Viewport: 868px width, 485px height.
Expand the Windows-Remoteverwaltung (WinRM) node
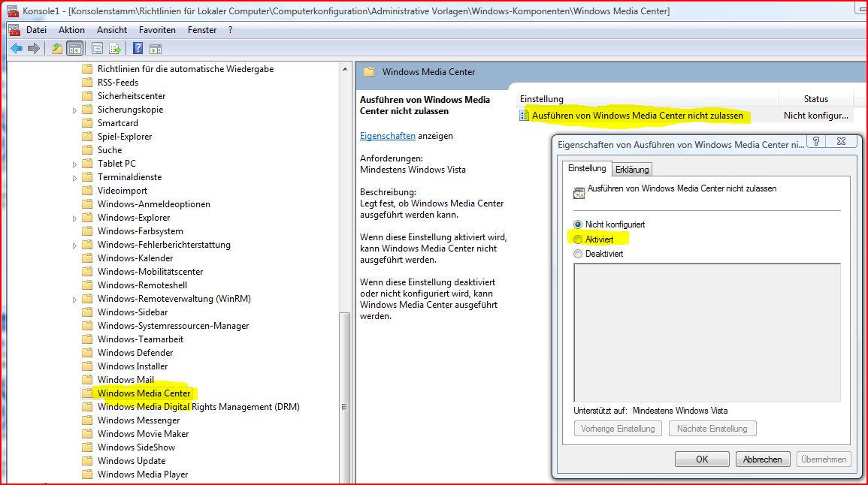[74, 300]
